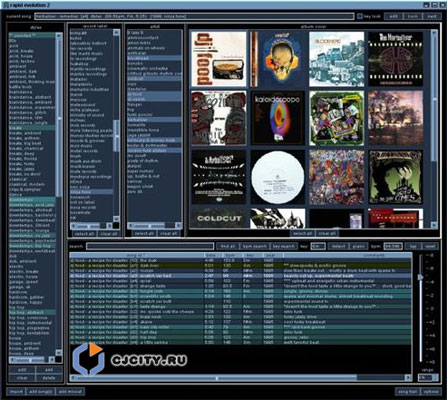Select the "dark river" song row
447x400 pixels.
tap(241, 266)
